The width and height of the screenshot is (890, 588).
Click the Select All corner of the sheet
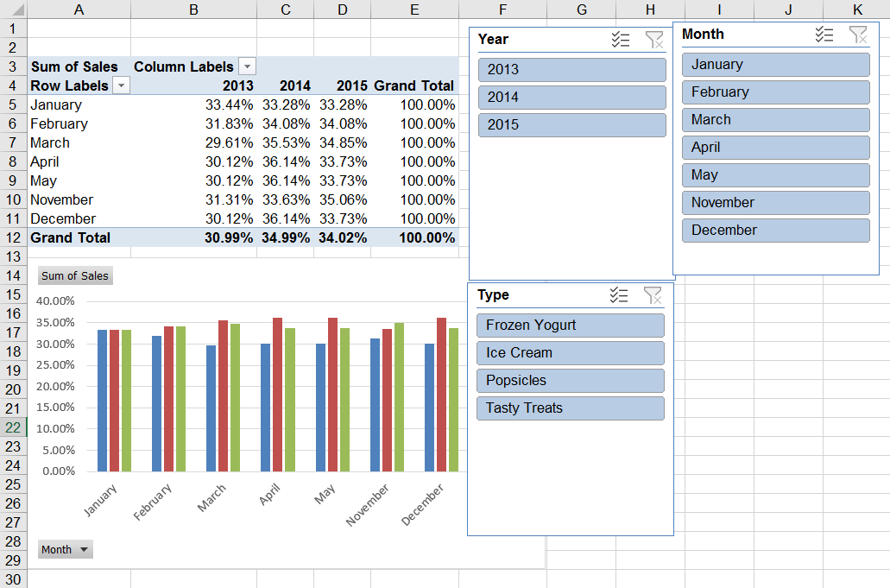[13, 9]
